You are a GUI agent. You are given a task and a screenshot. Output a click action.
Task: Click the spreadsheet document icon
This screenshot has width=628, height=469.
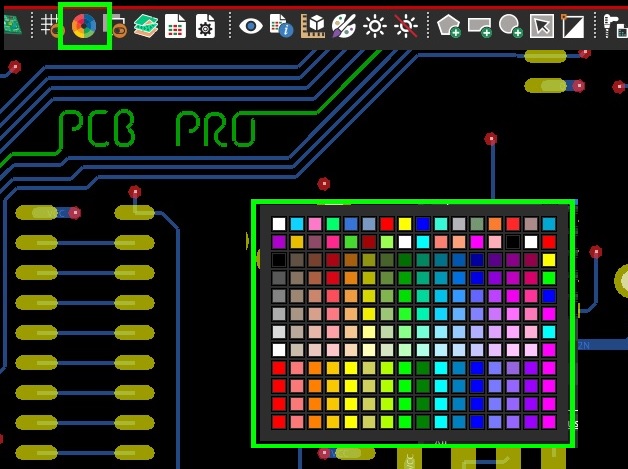coord(175,26)
